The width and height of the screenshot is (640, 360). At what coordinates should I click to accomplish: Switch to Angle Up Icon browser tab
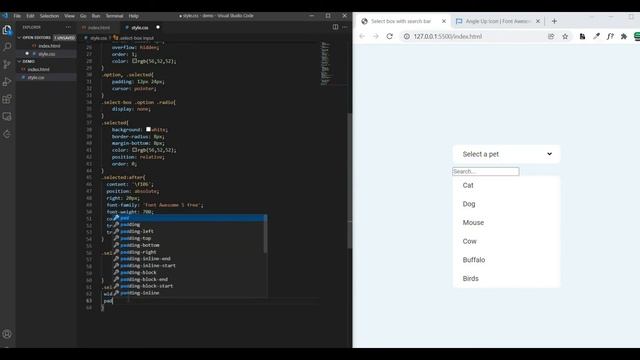click(x=498, y=21)
